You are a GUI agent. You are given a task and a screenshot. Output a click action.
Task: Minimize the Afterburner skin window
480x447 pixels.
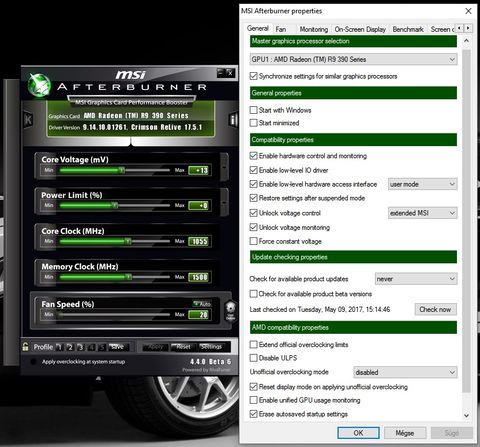[x=220, y=73]
